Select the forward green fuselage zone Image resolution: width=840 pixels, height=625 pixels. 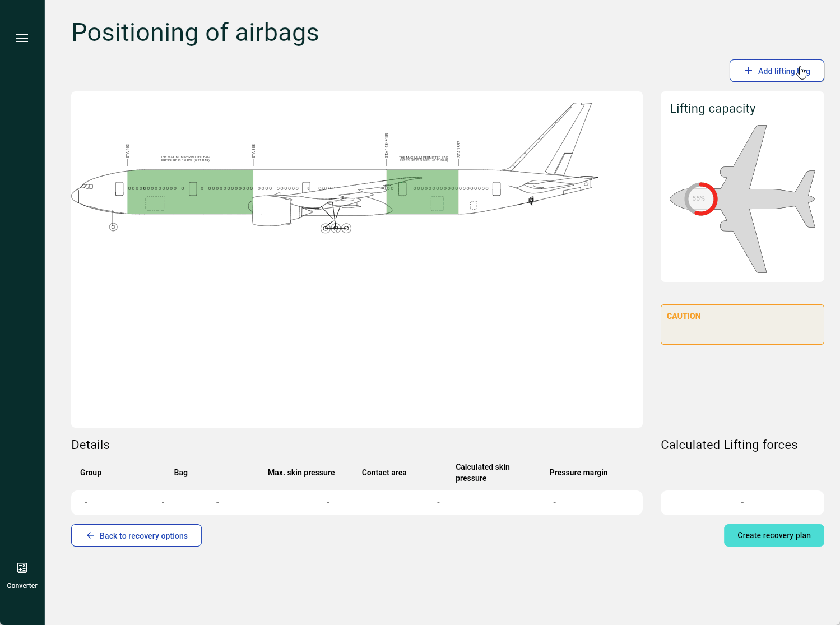coord(190,192)
